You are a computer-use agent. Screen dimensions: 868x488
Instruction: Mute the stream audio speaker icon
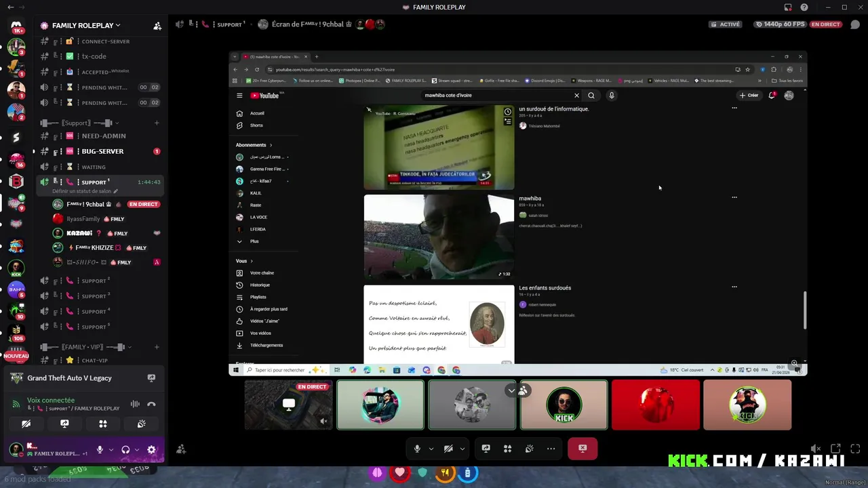click(816, 449)
